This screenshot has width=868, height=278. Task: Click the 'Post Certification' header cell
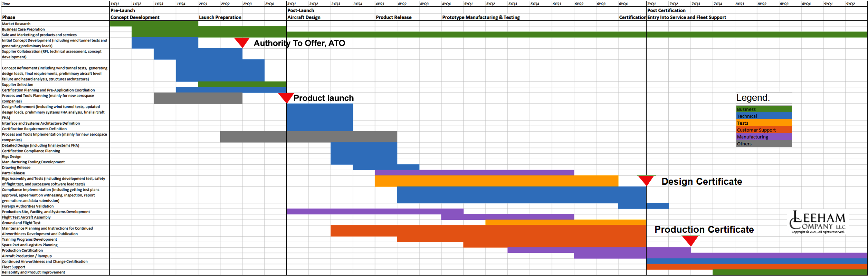point(666,10)
